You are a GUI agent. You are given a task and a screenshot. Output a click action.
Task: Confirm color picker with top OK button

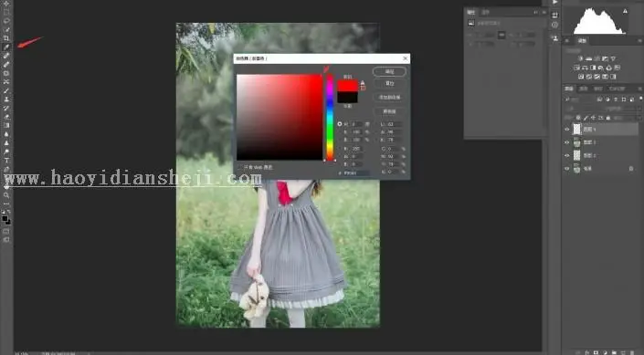pyautogui.click(x=389, y=72)
